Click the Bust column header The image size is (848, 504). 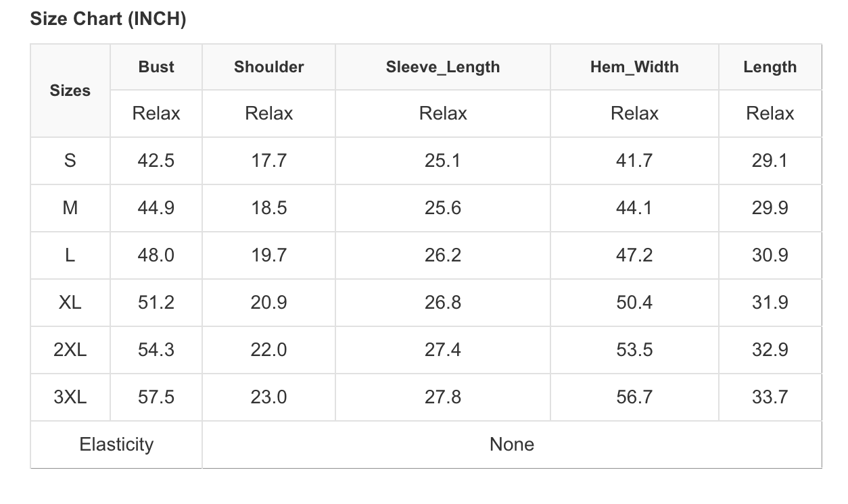156,67
